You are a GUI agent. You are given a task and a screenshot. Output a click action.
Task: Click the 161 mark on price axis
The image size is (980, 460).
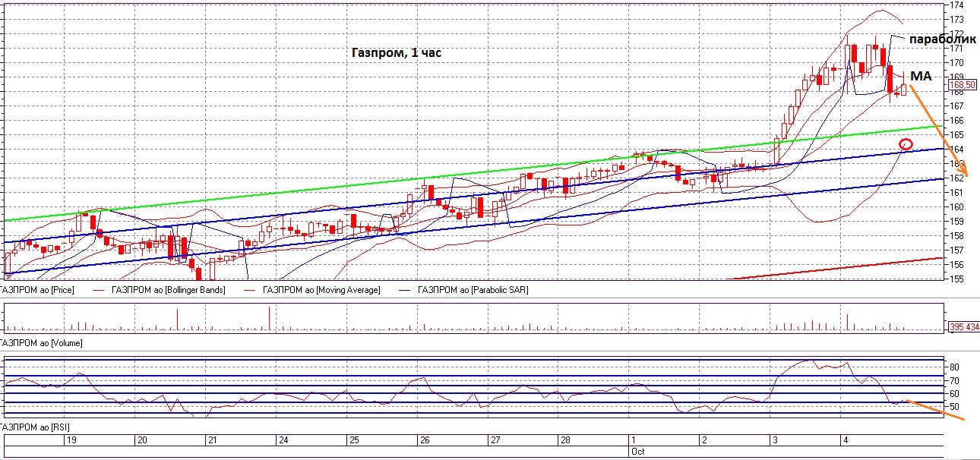pyautogui.click(x=956, y=192)
